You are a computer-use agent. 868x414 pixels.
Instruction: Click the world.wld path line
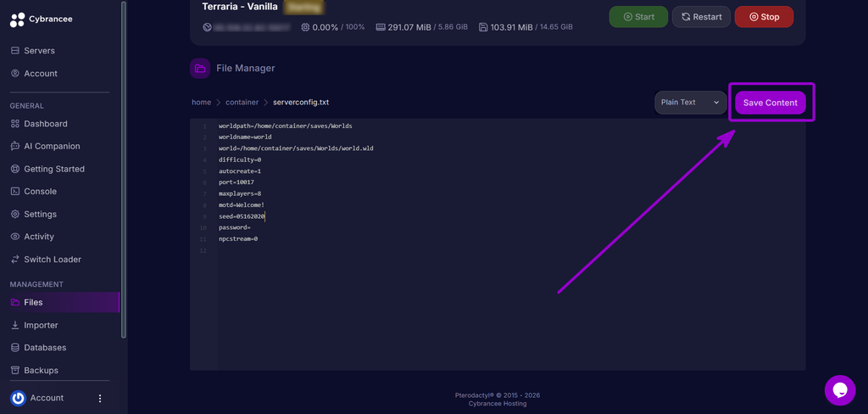296,148
